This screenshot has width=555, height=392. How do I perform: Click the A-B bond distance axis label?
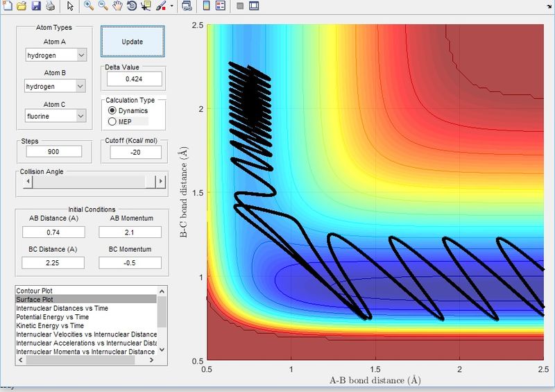[375, 380]
